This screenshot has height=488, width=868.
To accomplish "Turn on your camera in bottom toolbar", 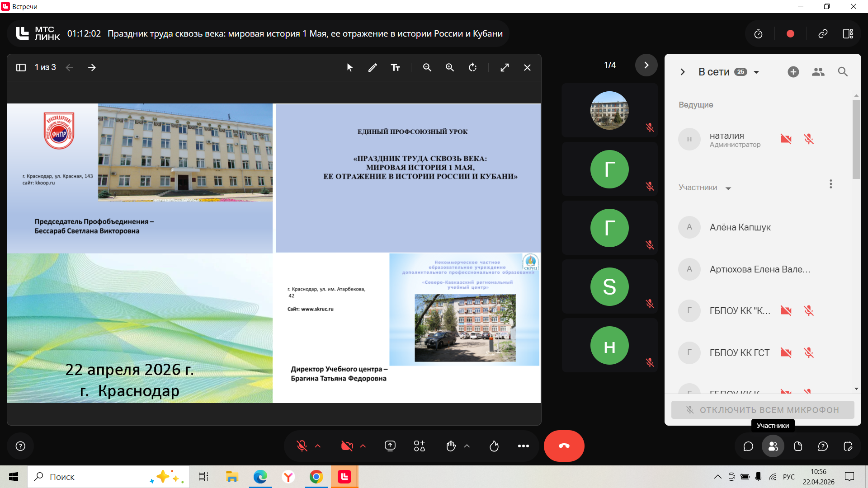I will tap(347, 446).
